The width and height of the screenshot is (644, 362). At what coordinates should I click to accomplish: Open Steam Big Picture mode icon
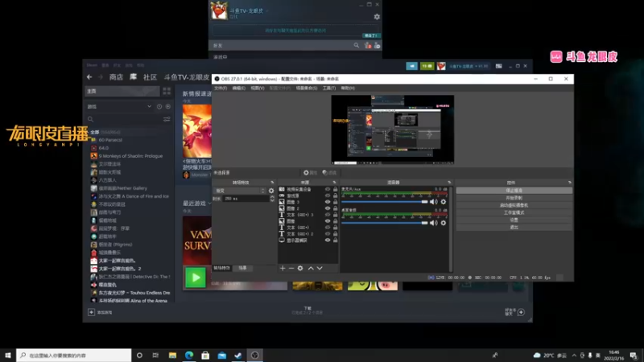[x=498, y=66]
